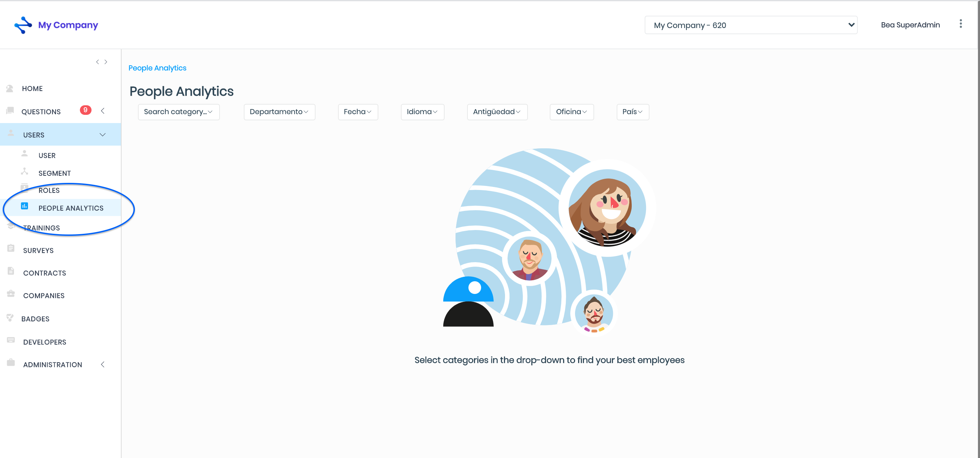Click the Surveys clipboard icon
The height and width of the screenshot is (458, 980).
pos(11,248)
